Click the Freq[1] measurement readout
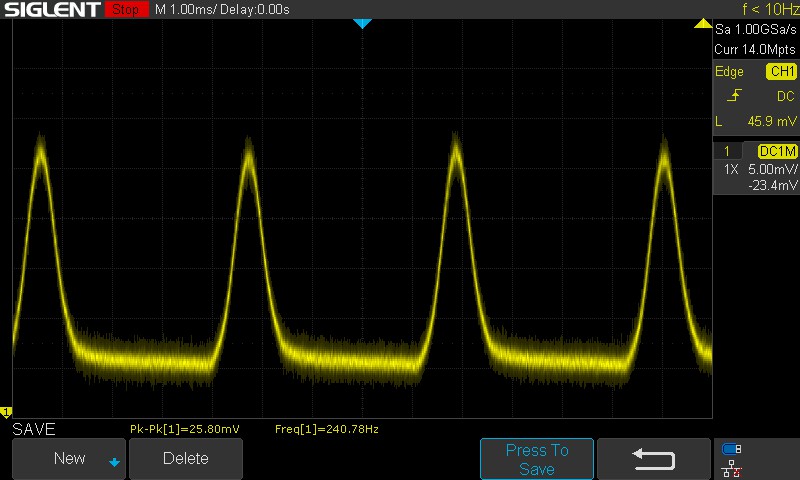This screenshot has height=480, width=800. [x=326, y=429]
